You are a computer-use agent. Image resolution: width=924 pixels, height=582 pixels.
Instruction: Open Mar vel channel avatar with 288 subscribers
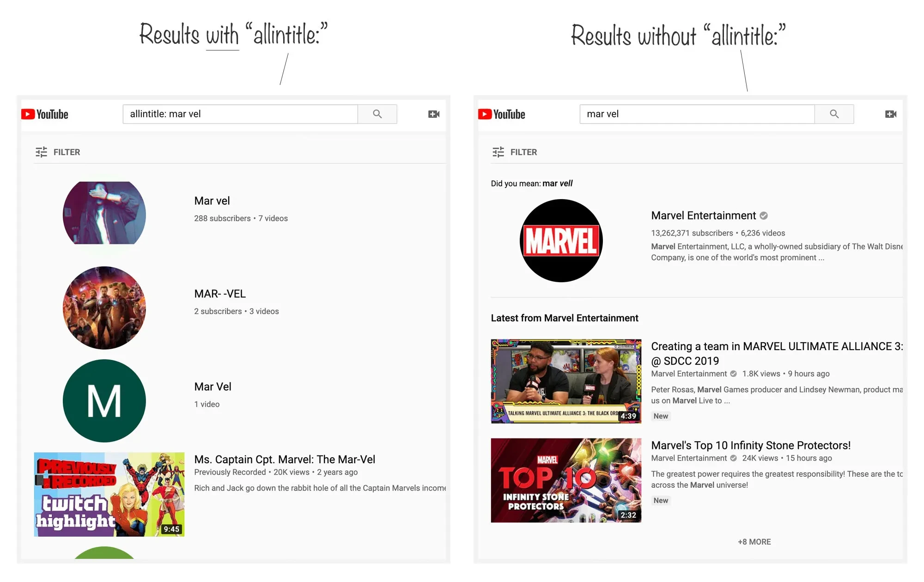(104, 213)
